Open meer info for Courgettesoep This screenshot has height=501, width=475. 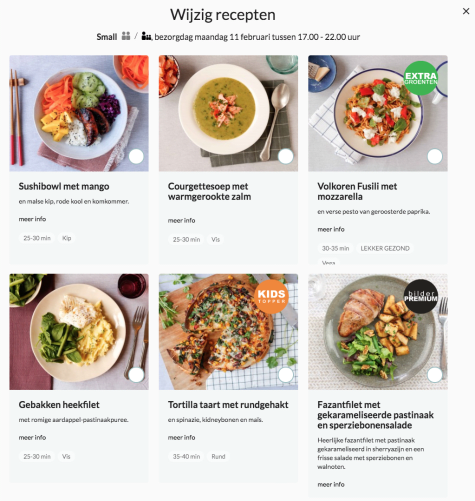(x=182, y=220)
